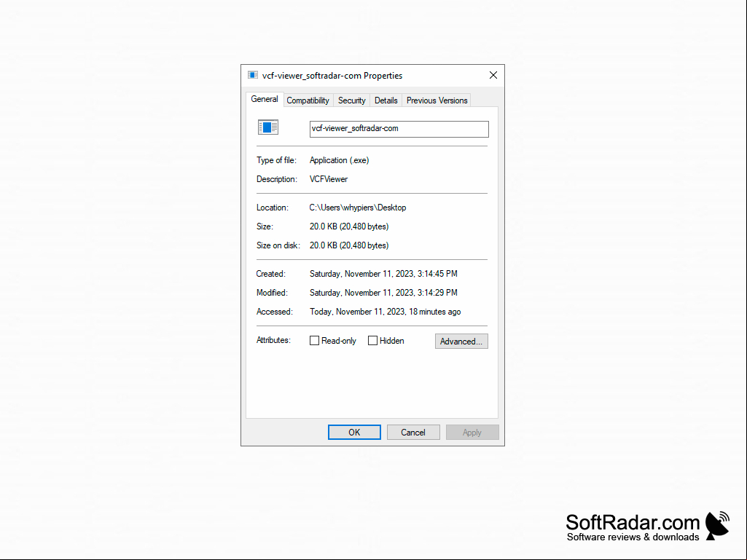Viewport: 747px width, 560px height.
Task: Tick the Hidden attribute checkbox
Action: (x=372, y=341)
